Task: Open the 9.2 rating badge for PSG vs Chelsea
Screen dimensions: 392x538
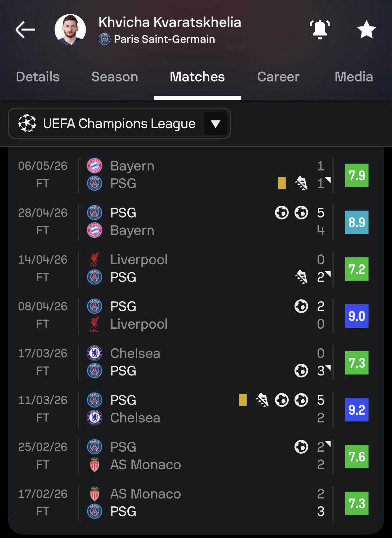Action: tap(357, 410)
